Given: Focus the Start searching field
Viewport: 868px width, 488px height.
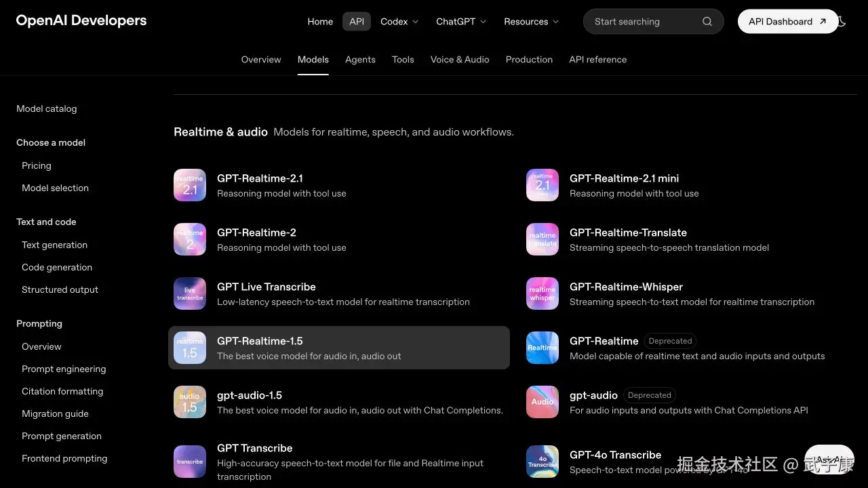Looking at the screenshot, I should [x=654, y=22].
